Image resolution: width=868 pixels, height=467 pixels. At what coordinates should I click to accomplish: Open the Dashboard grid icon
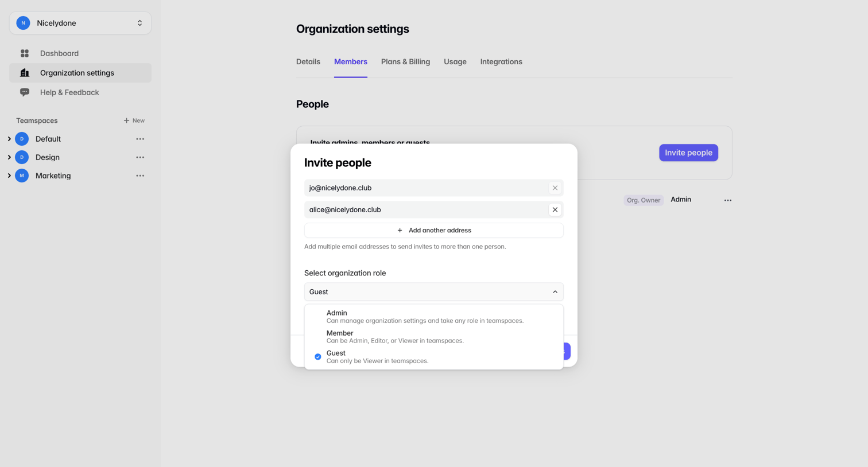coord(25,53)
